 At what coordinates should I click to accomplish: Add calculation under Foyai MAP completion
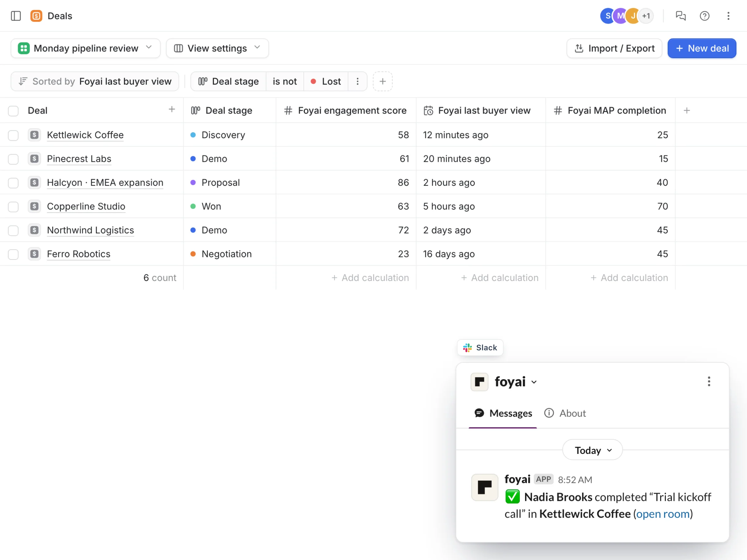(629, 278)
